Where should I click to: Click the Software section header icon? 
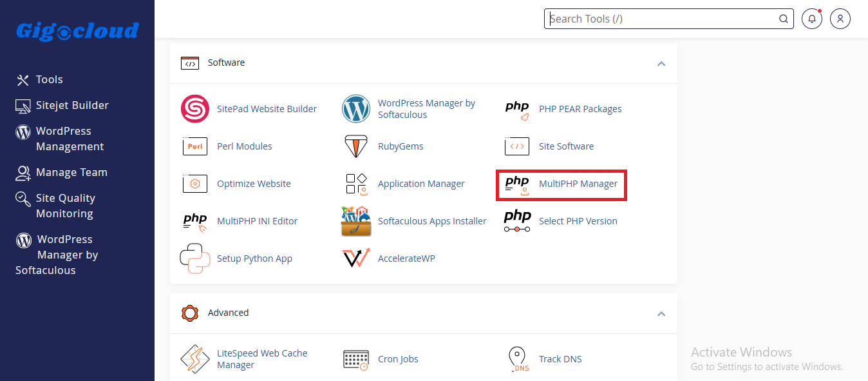pos(189,63)
